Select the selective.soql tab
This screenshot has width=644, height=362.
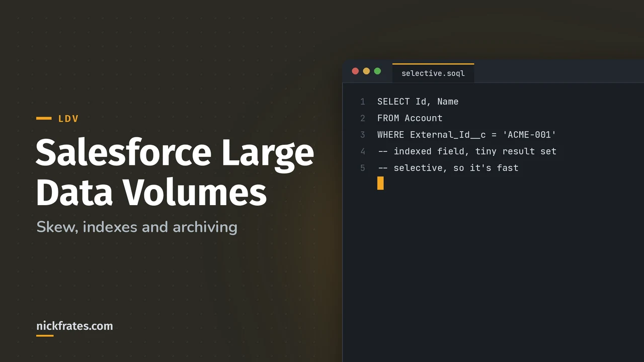pyautogui.click(x=433, y=73)
